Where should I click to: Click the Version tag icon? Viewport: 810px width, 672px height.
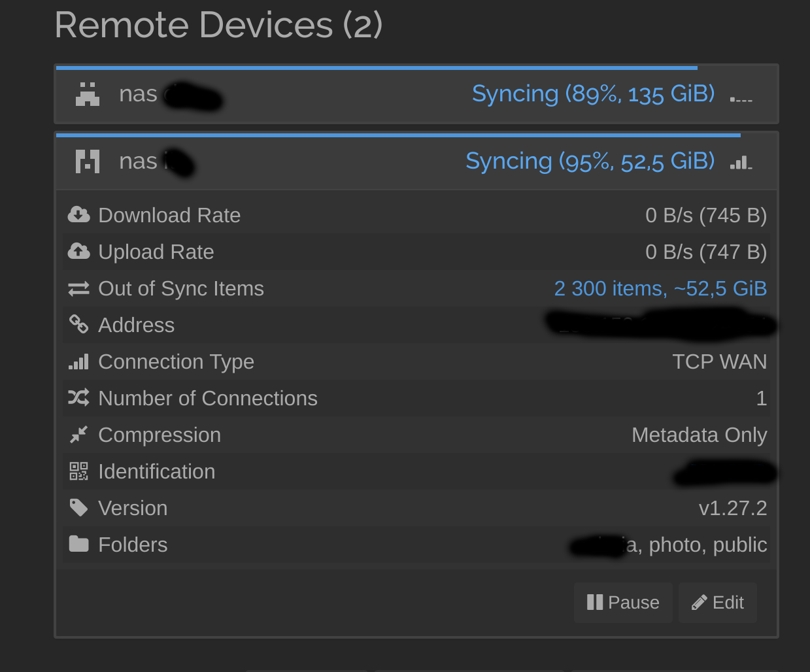point(79,508)
